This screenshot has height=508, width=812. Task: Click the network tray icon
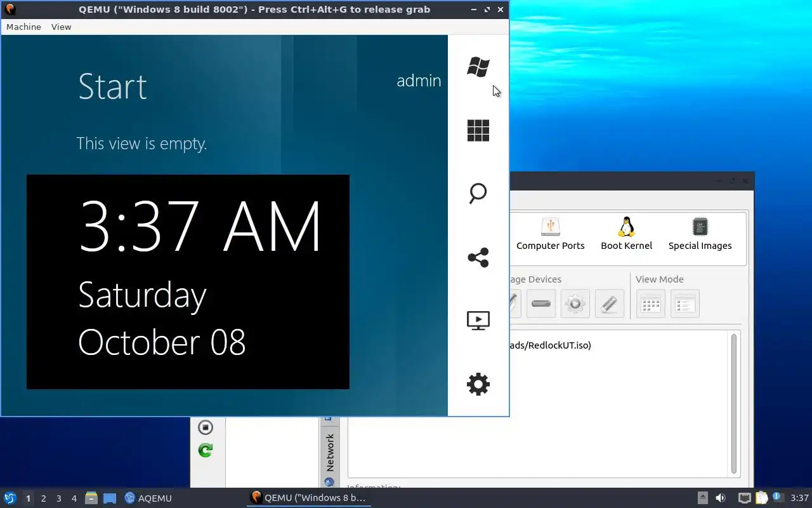(744, 498)
